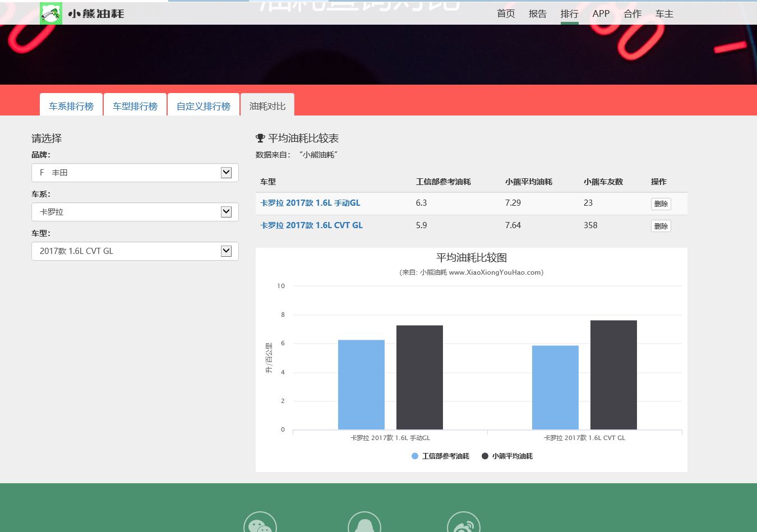Viewport: 757px width, 532px height.
Task: Open the 车系 dropdown showing 卡罗拉
Action: coord(135,212)
